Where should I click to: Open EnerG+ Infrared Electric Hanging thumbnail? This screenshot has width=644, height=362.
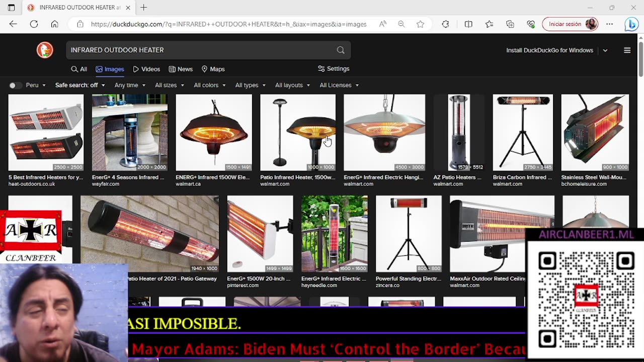[x=384, y=133]
